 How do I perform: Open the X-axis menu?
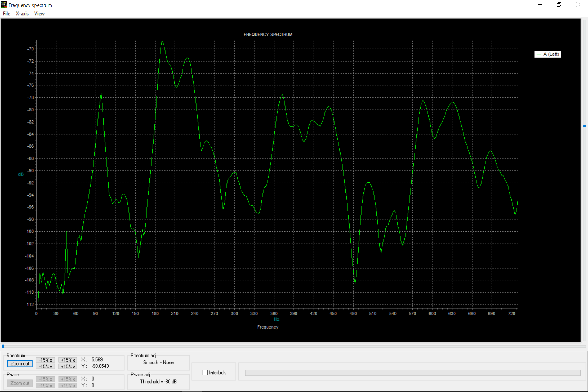point(22,14)
